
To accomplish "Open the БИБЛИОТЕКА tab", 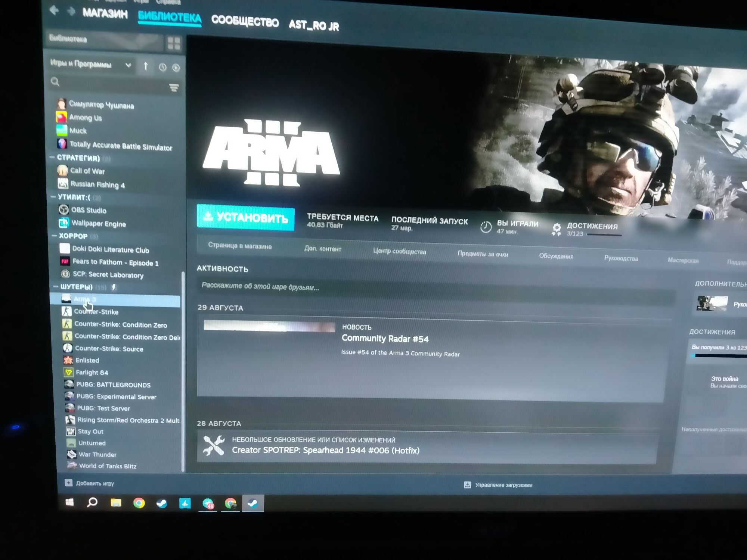I will pos(170,17).
